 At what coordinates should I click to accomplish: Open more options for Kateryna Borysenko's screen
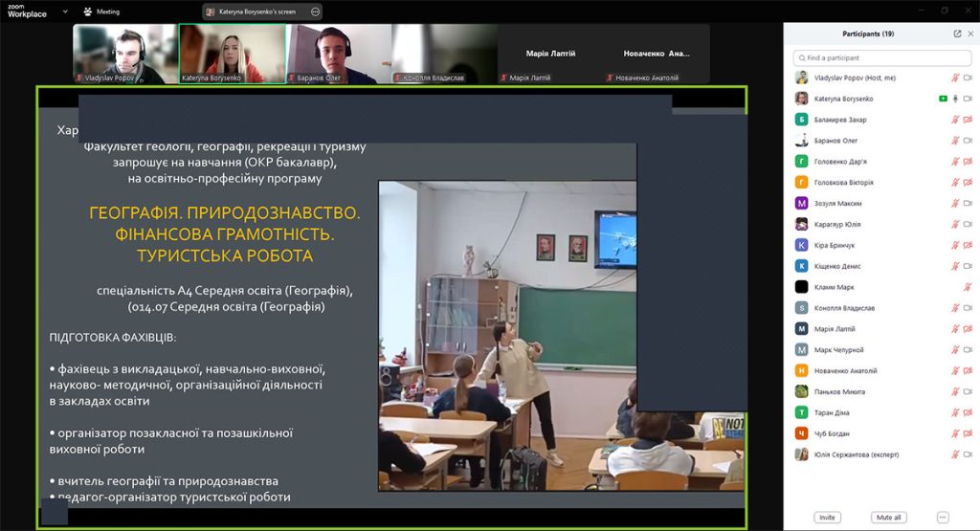[x=315, y=11]
